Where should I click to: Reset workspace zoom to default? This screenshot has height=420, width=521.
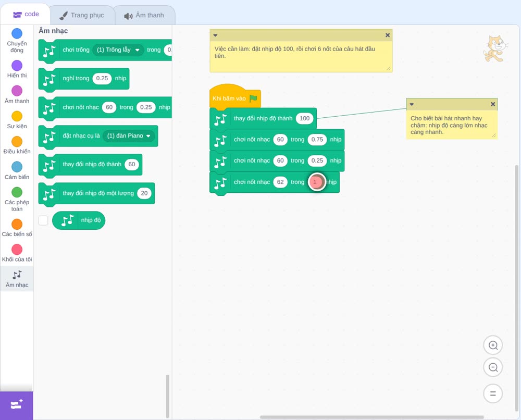[x=493, y=393]
